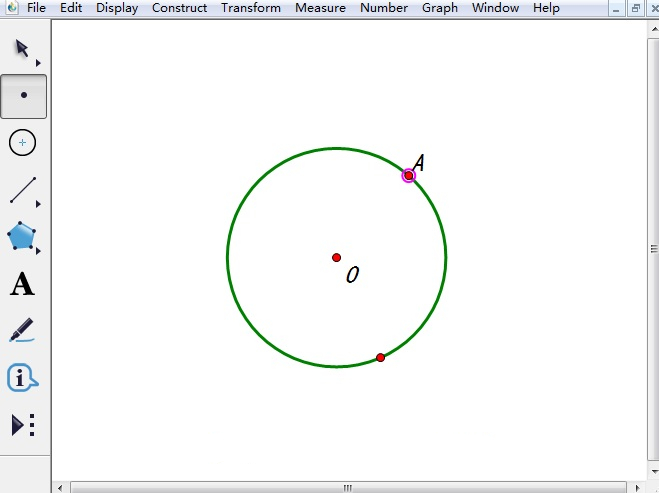Open the Transform menu

pyautogui.click(x=251, y=8)
